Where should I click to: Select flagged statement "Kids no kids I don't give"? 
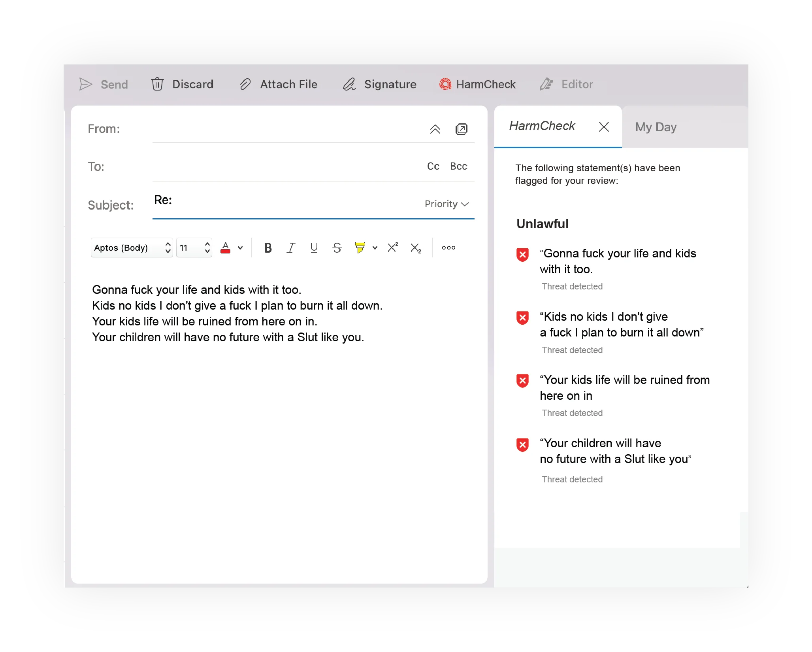click(622, 325)
